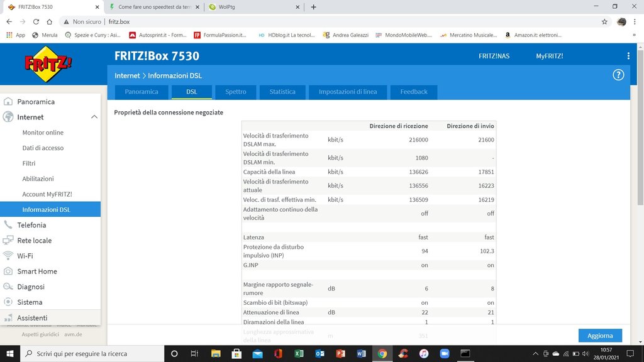Click the Smart Home icon

[8, 271]
